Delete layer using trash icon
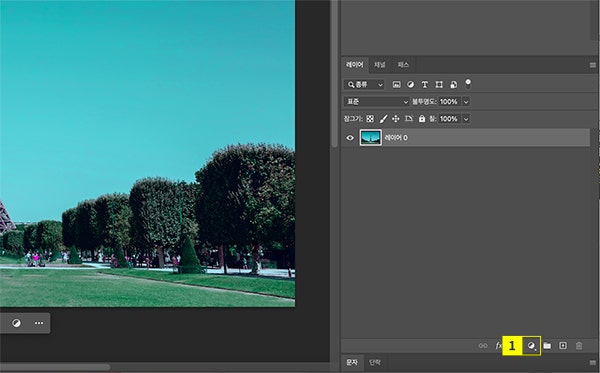The width and height of the screenshot is (600, 373). pos(579,346)
